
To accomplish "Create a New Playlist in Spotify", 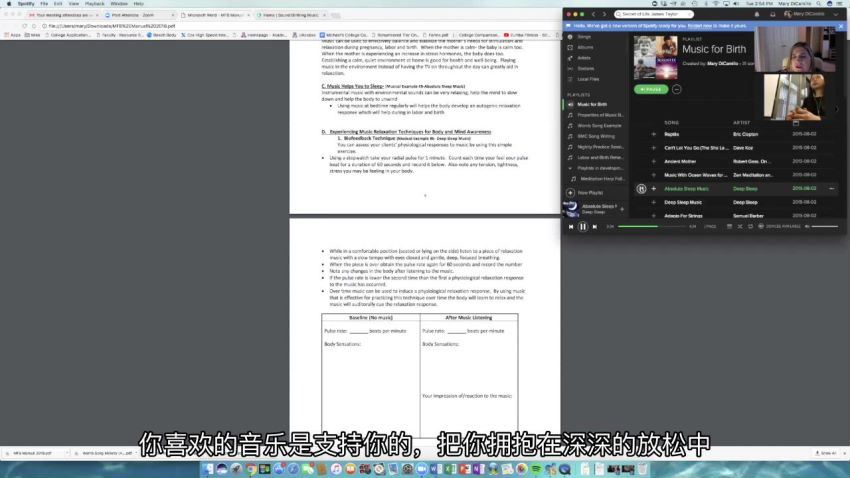I will [585, 193].
